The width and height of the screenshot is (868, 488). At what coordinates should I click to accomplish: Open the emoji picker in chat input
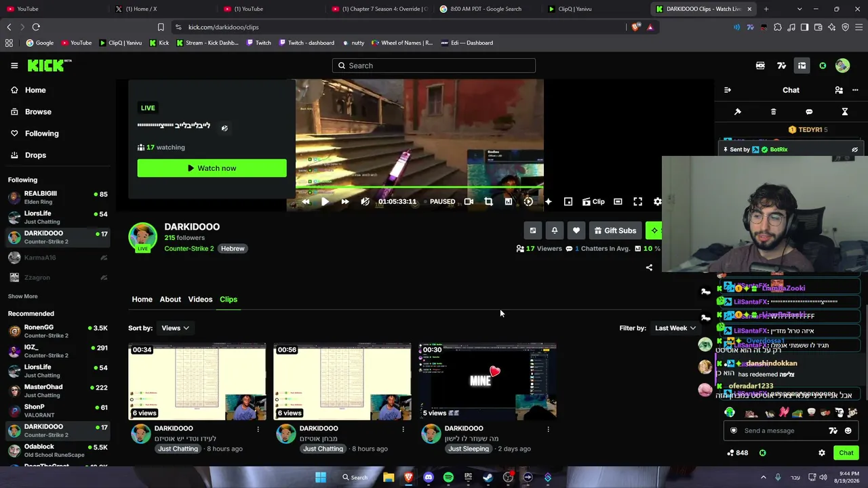[x=848, y=431]
